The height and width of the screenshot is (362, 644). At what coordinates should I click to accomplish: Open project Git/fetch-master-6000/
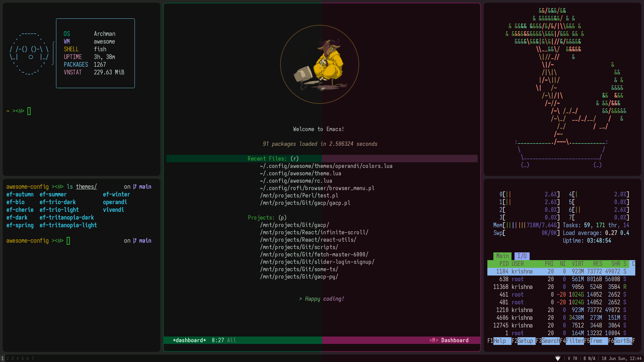coord(314,254)
